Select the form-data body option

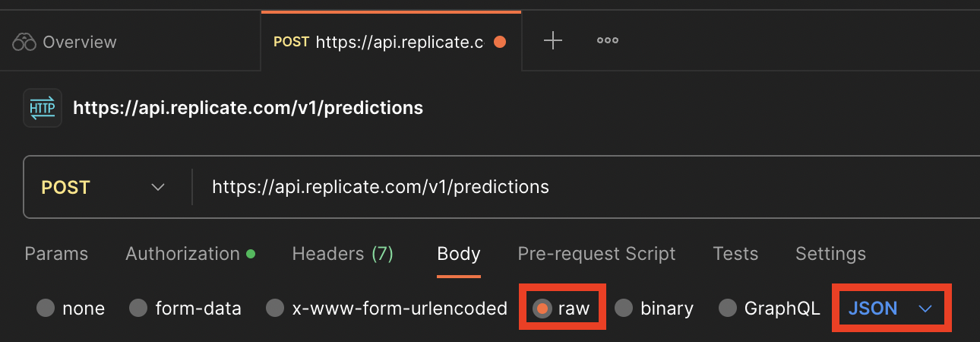coord(138,308)
